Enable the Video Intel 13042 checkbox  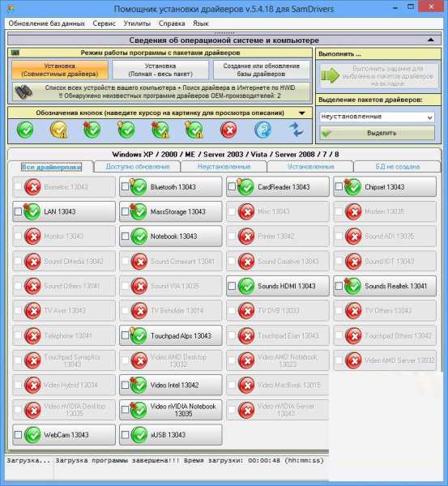[x=125, y=385]
